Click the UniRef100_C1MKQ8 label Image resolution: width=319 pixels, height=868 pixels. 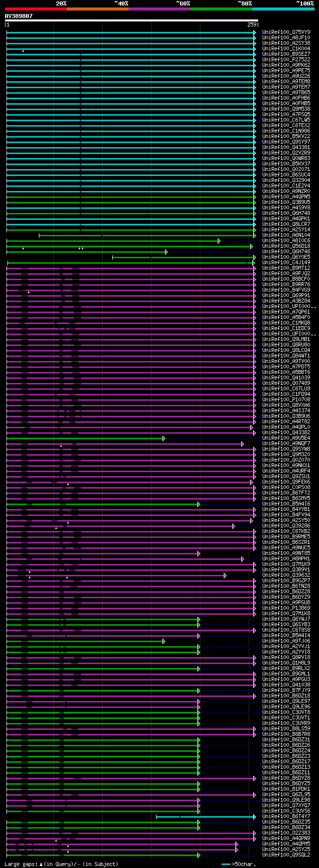point(286,323)
